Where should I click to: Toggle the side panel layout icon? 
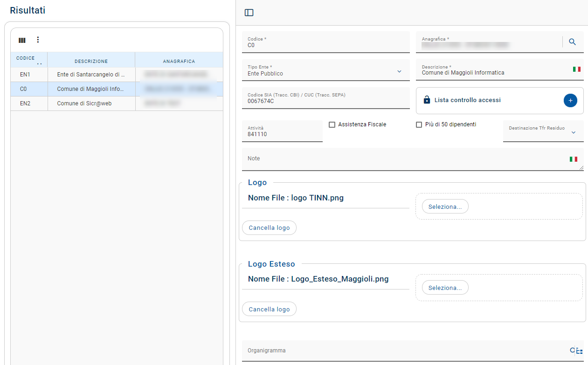coord(249,13)
